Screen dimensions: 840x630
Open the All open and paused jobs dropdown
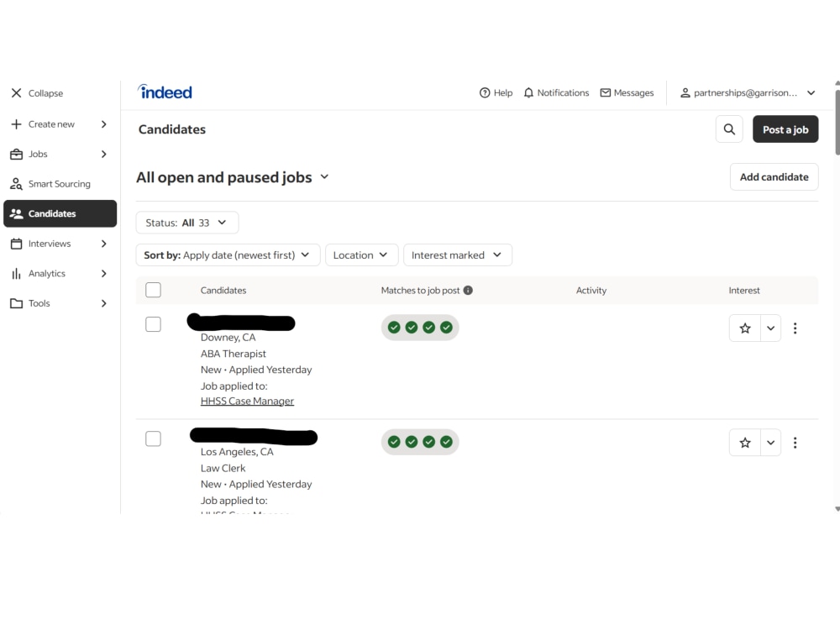tap(233, 177)
